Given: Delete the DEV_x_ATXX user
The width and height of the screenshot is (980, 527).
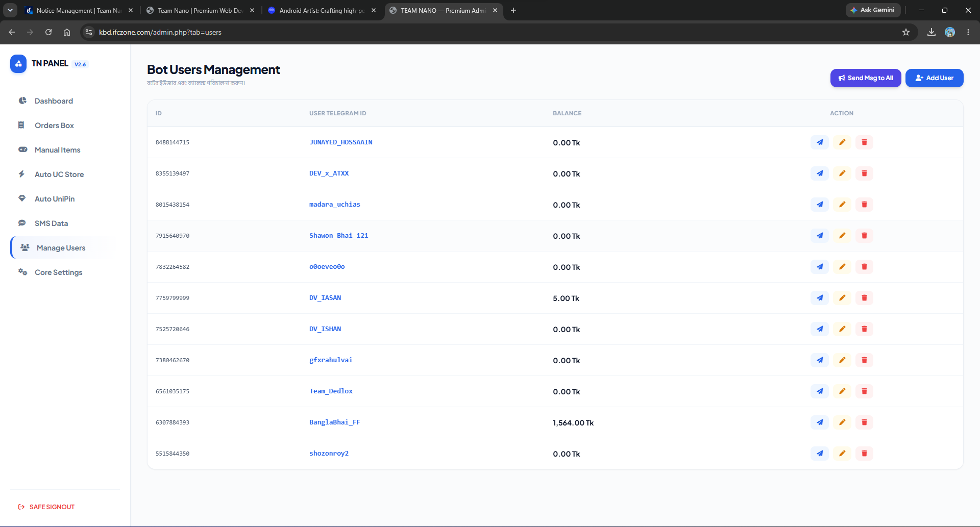Looking at the screenshot, I should pyautogui.click(x=864, y=173).
